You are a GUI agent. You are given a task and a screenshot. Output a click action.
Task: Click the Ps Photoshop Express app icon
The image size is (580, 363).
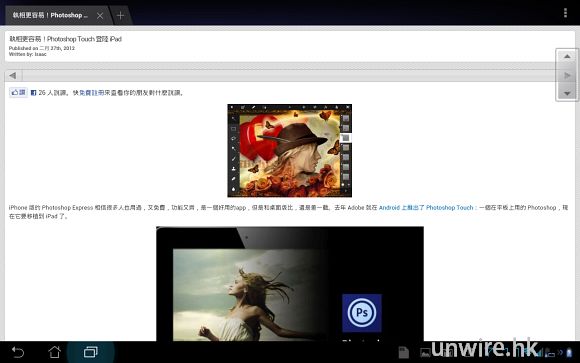pyautogui.click(x=362, y=313)
